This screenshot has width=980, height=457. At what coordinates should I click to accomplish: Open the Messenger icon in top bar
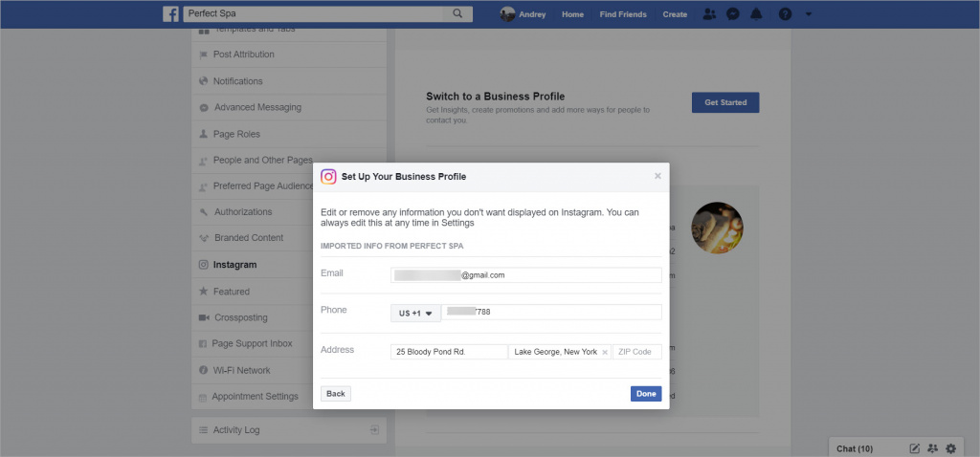click(x=733, y=13)
